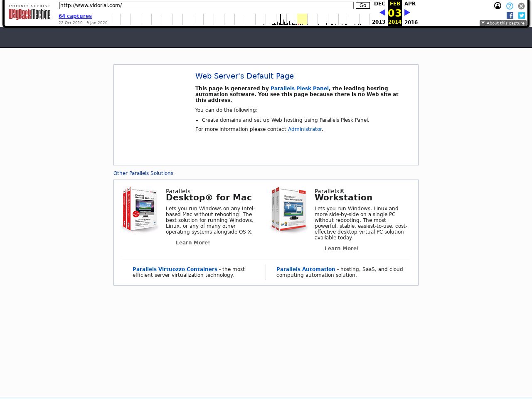Go to previous capture arrow
The width and height of the screenshot is (532, 399).
point(382,12)
